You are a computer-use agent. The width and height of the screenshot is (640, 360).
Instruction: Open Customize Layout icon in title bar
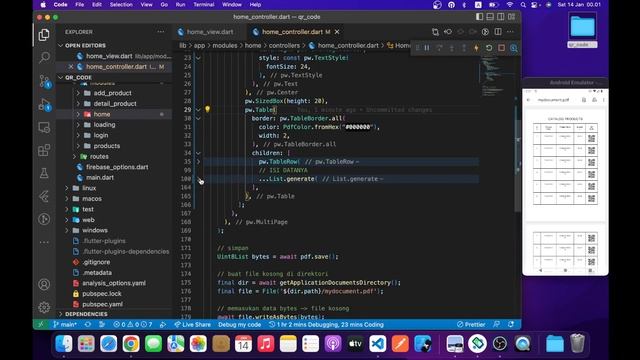coord(511,17)
